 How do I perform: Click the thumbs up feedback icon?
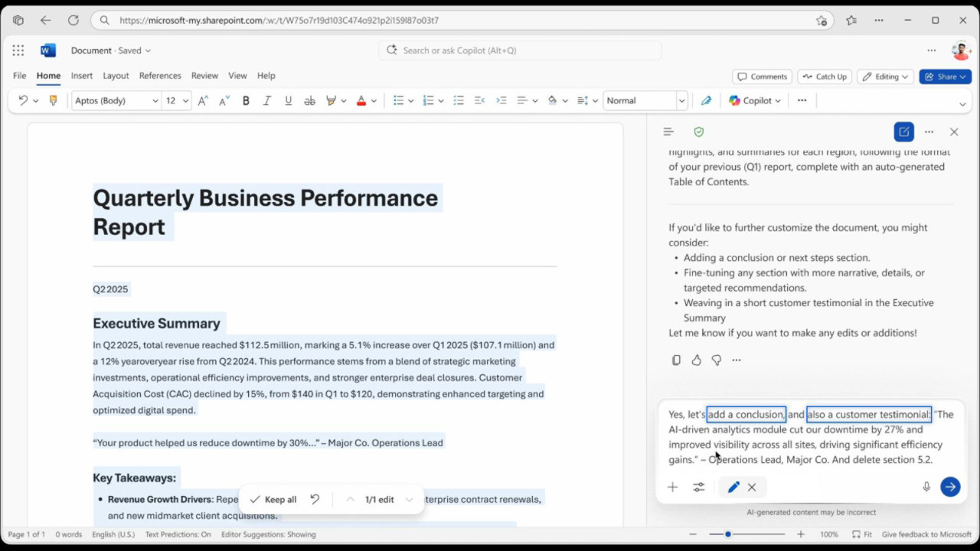(x=696, y=360)
